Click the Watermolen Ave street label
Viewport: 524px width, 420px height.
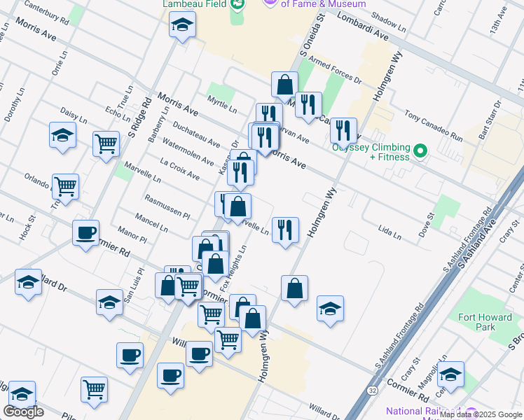pyautogui.click(x=188, y=152)
